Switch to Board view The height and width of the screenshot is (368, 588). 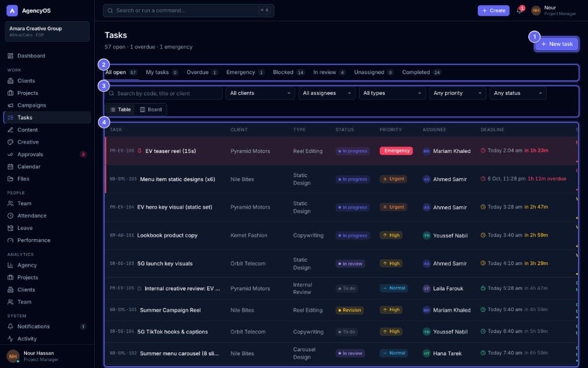(151, 110)
